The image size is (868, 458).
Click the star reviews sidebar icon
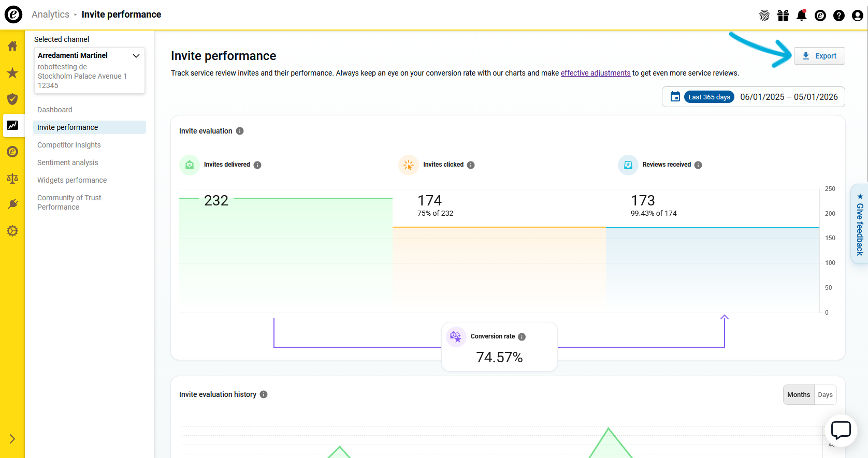pyautogui.click(x=12, y=73)
